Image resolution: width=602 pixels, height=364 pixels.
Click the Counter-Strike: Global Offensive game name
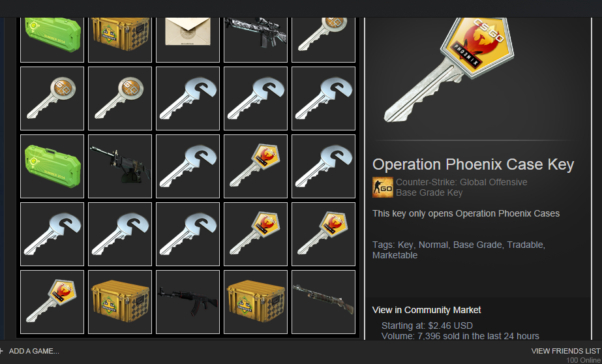tap(462, 182)
